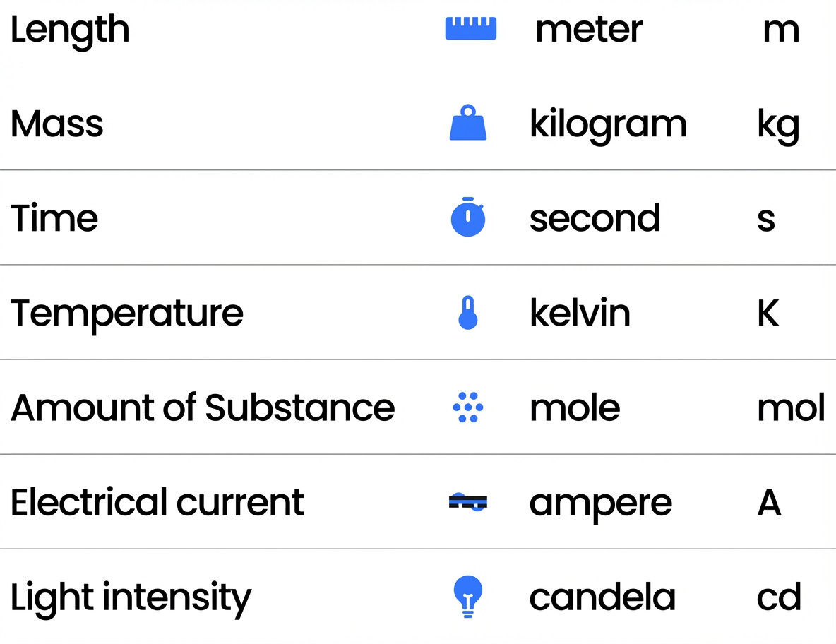This screenshot has height=644, width=836.
Task: Select the Mass label
Action: click(57, 124)
